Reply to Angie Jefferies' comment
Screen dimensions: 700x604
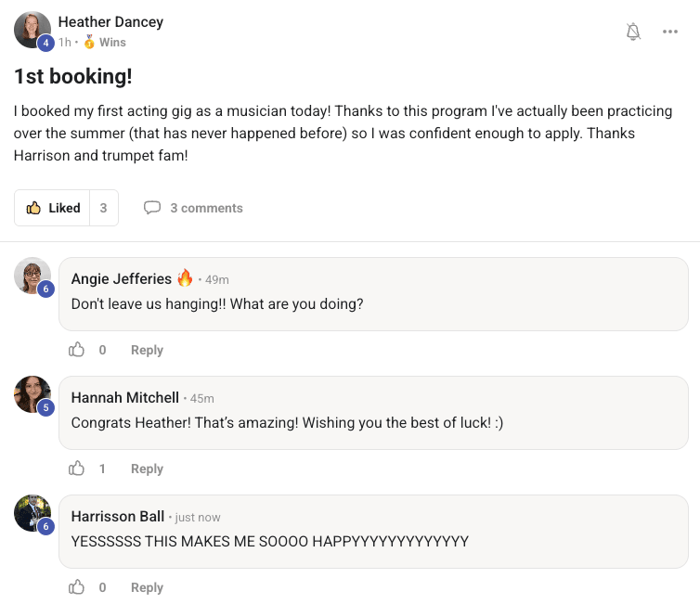[x=147, y=350]
